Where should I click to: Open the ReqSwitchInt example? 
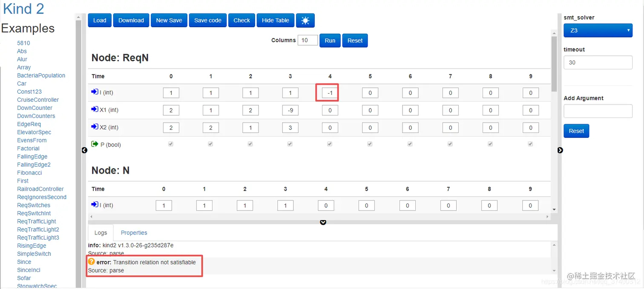click(34, 213)
